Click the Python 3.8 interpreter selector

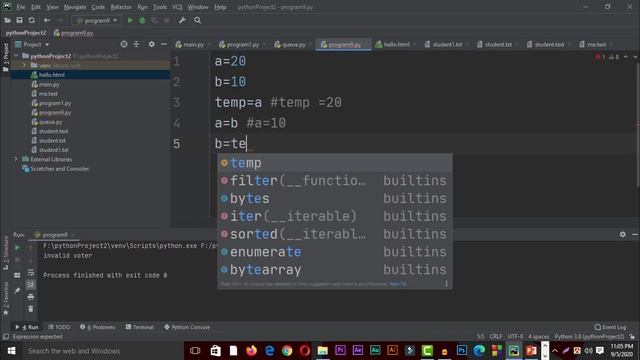(589, 337)
